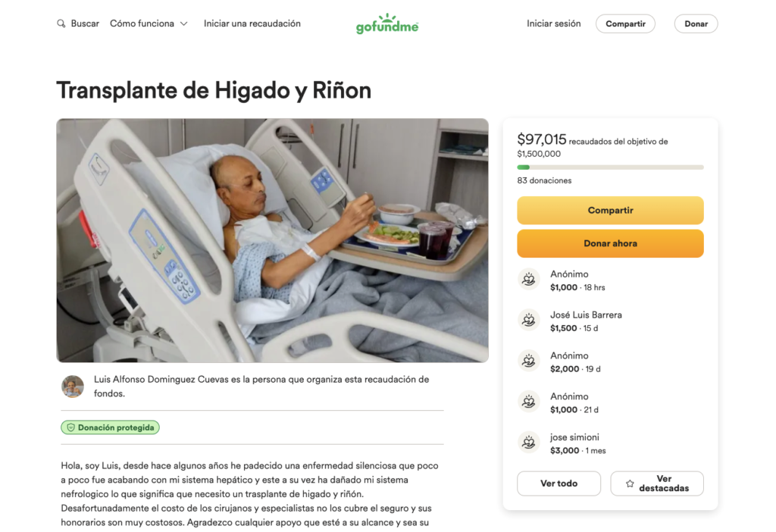Click the orange Donar ahora button

[610, 243]
